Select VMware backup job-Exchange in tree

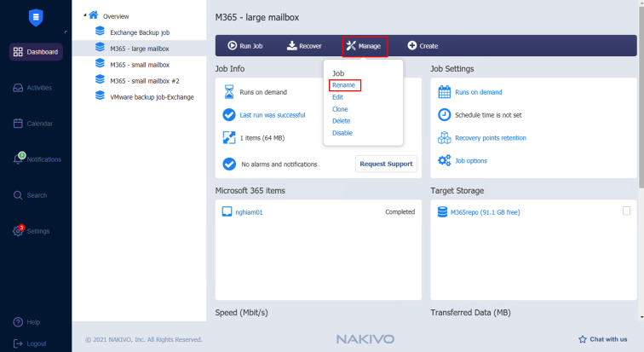151,97
